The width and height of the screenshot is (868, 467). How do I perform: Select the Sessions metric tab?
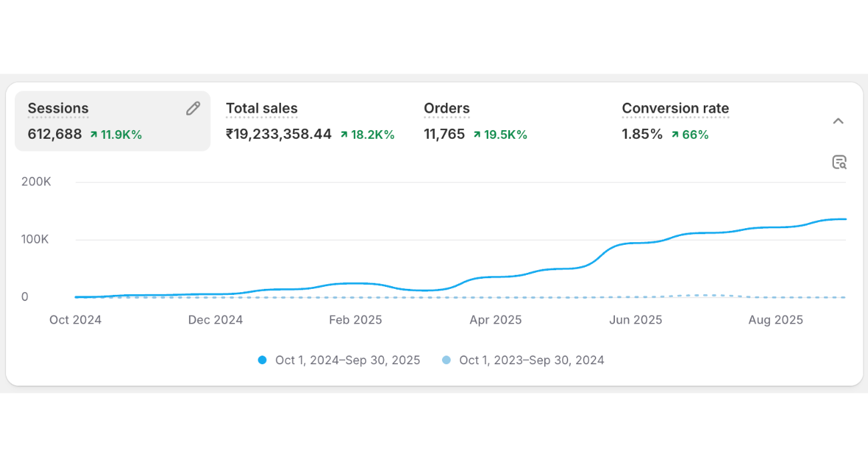113,121
